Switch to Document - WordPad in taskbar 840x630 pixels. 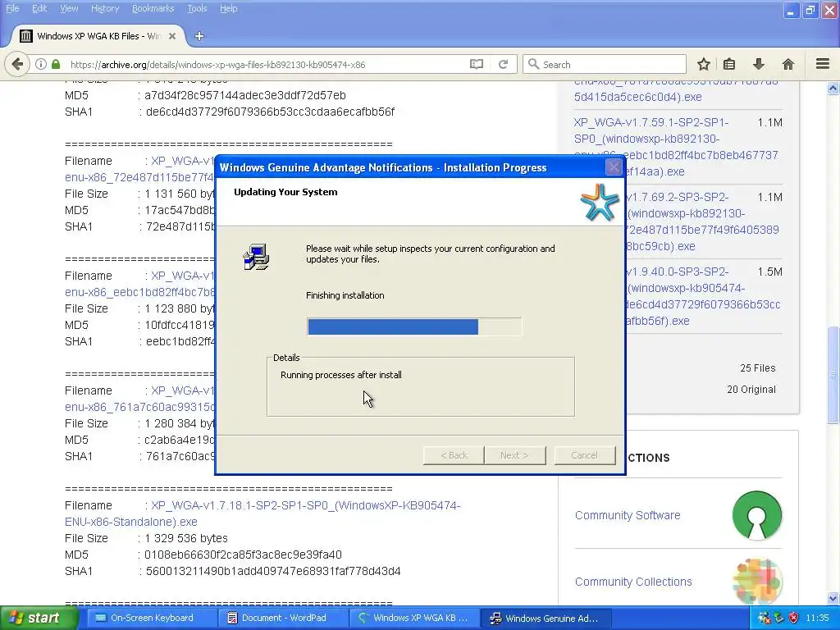tap(283, 619)
